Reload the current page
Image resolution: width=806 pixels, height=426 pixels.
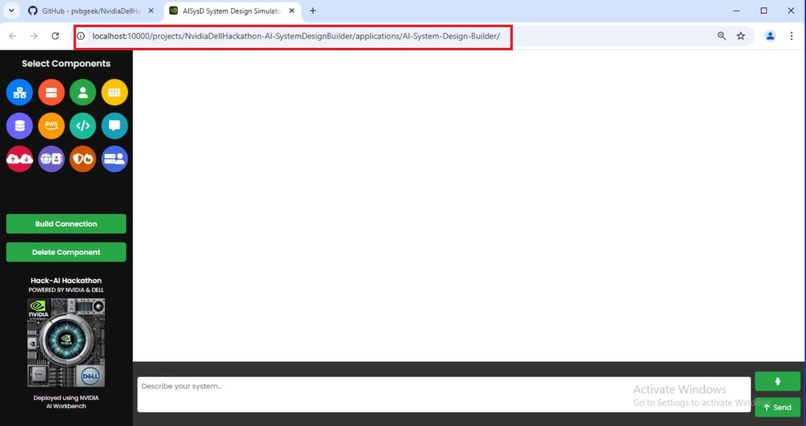pyautogui.click(x=55, y=36)
